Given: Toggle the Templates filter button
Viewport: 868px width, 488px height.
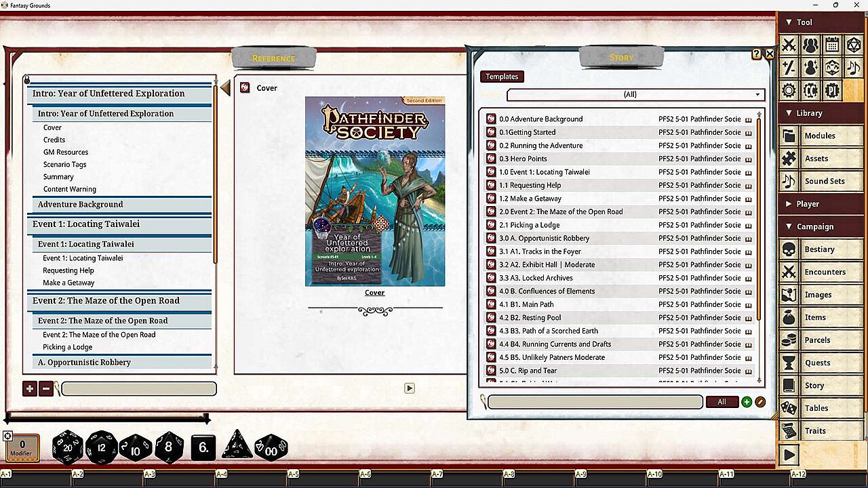Looking at the screenshot, I should [x=502, y=77].
